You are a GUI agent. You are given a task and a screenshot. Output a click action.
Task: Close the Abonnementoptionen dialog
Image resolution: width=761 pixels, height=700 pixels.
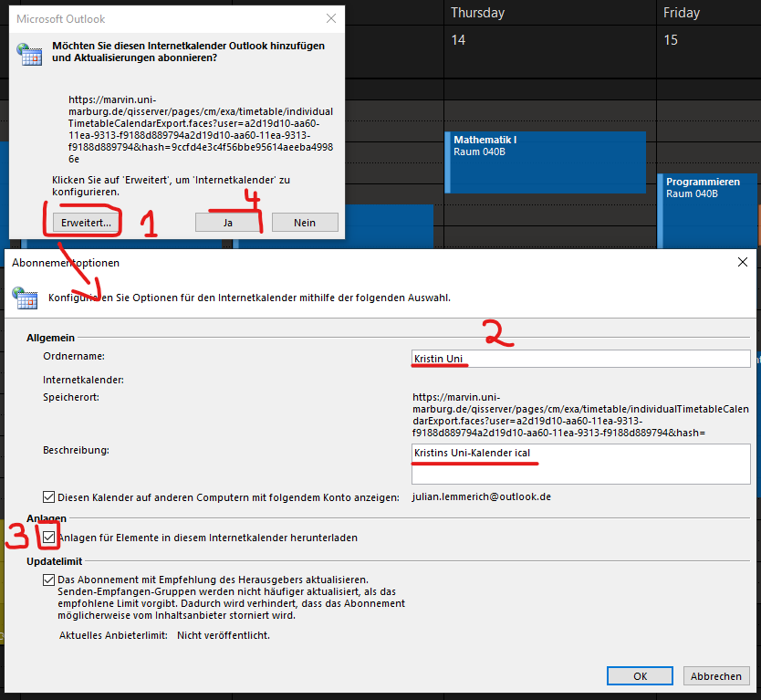click(743, 262)
